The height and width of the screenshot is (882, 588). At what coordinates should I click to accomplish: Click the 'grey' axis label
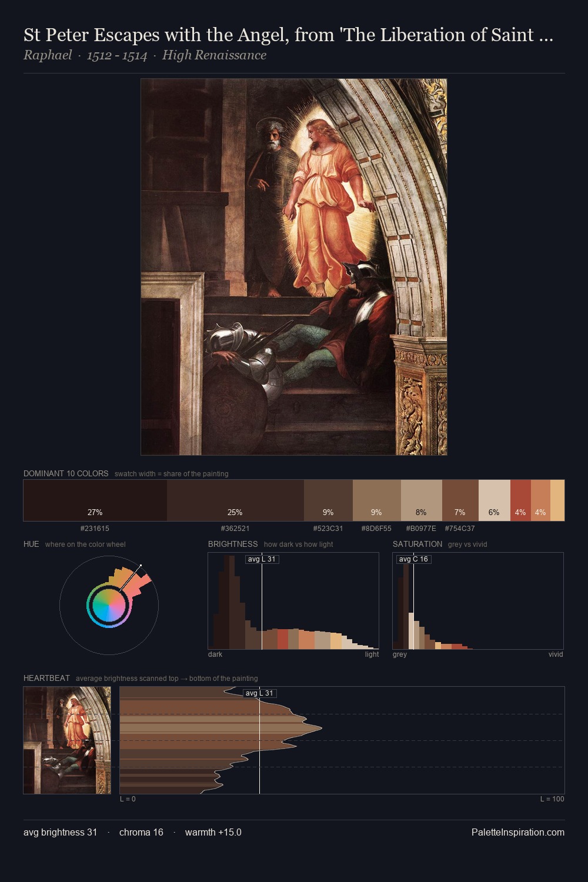400,654
